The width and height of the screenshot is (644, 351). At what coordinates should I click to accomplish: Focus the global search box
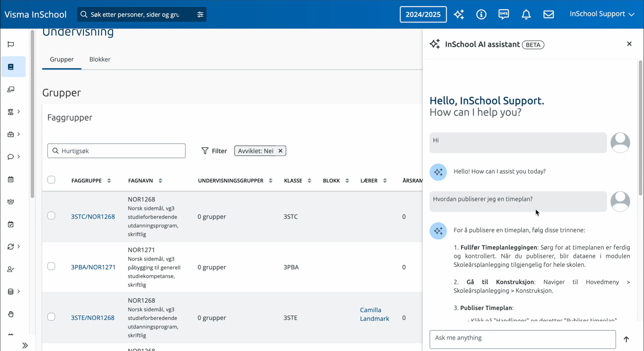tap(142, 15)
